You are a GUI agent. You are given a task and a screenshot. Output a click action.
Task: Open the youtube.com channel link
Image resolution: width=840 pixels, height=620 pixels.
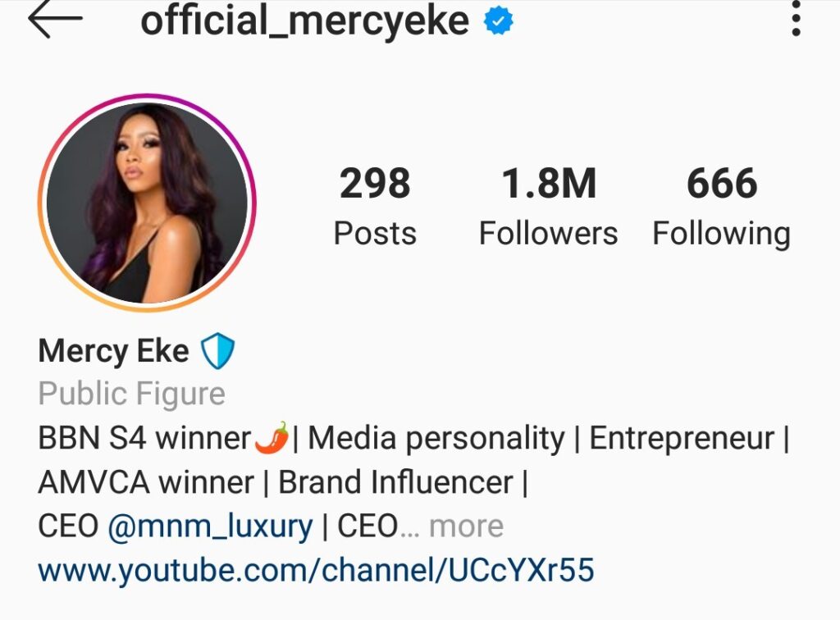[x=316, y=570]
